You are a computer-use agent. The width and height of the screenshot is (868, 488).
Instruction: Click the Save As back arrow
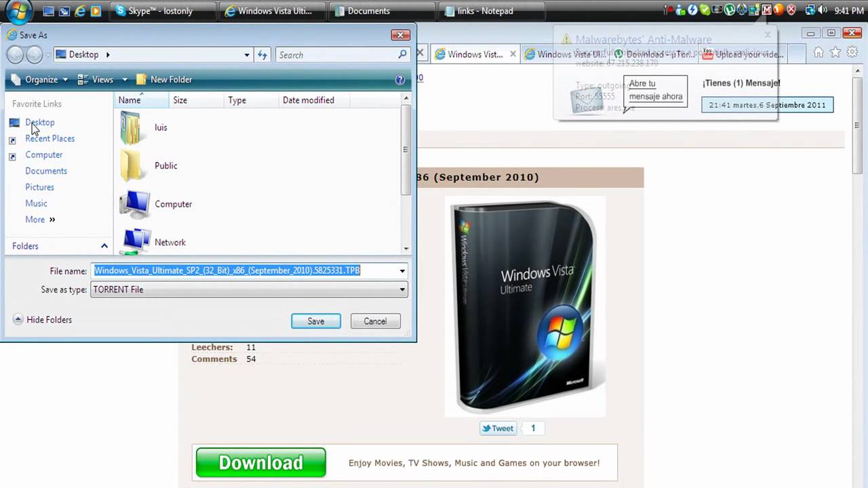point(15,55)
